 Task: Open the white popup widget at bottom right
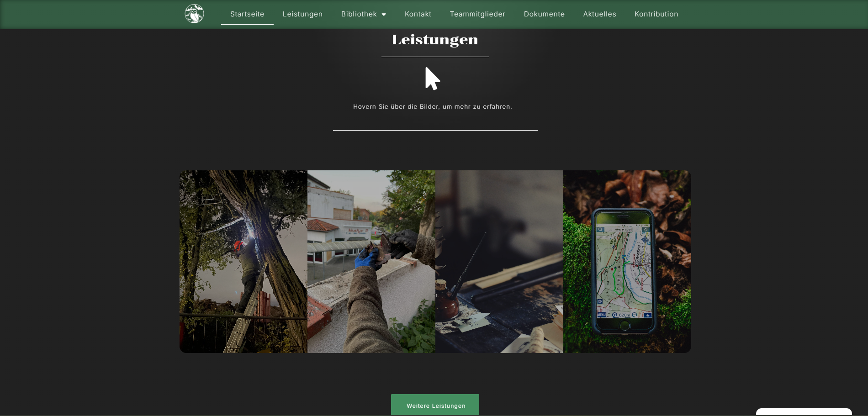[804, 412]
